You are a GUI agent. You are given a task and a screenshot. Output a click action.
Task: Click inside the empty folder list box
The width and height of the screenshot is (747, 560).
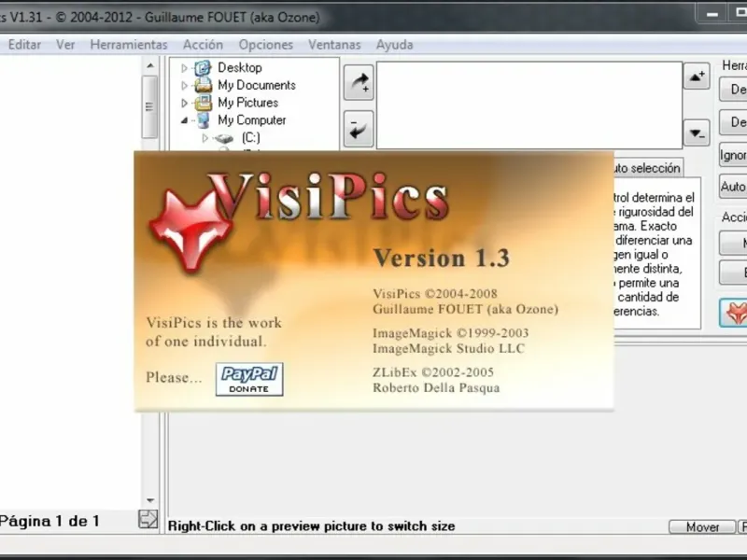coord(529,105)
